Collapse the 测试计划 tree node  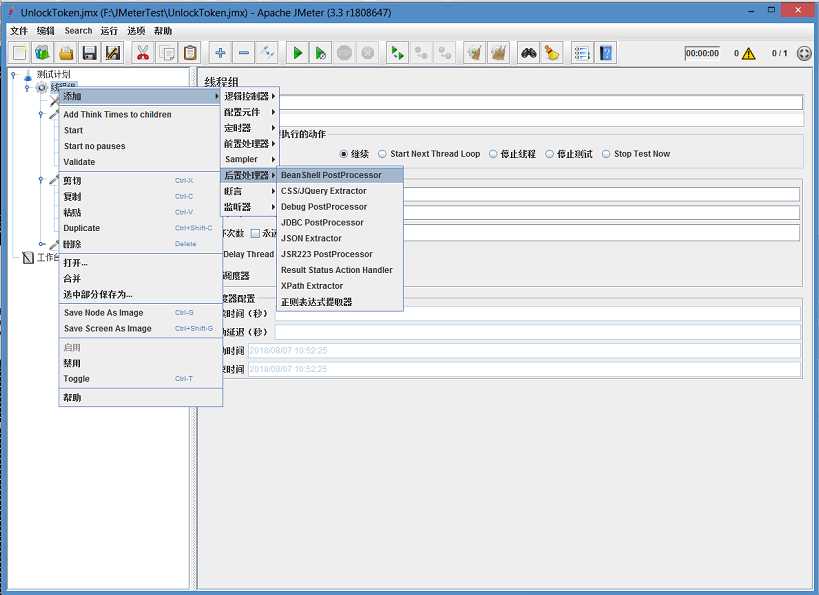point(14,75)
